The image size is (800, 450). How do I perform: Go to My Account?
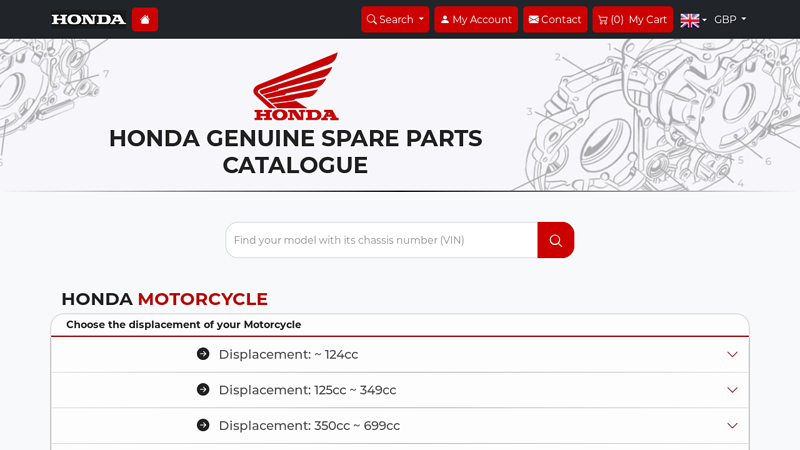pyautogui.click(x=476, y=19)
